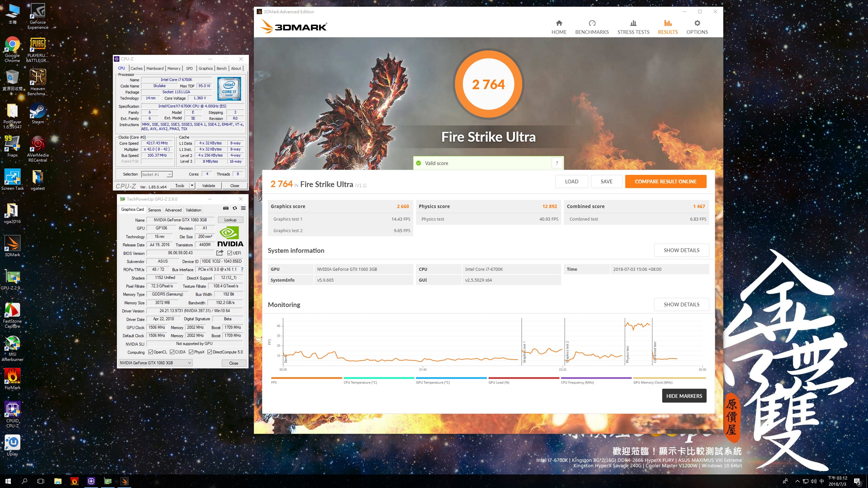Open Stress Tests in 3DMark navigation
Viewport: 868px width, 488px height.
[x=633, y=27]
